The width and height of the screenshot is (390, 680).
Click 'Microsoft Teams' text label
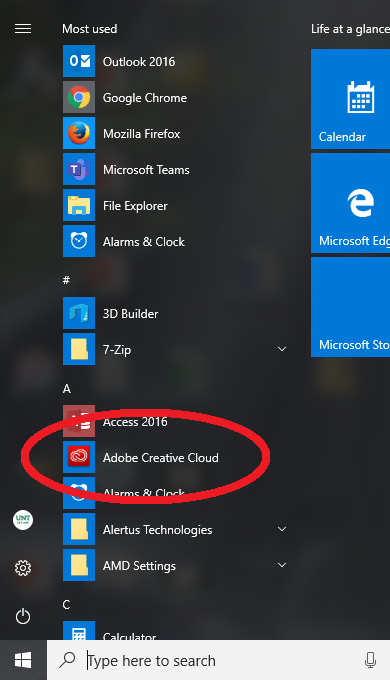(146, 170)
